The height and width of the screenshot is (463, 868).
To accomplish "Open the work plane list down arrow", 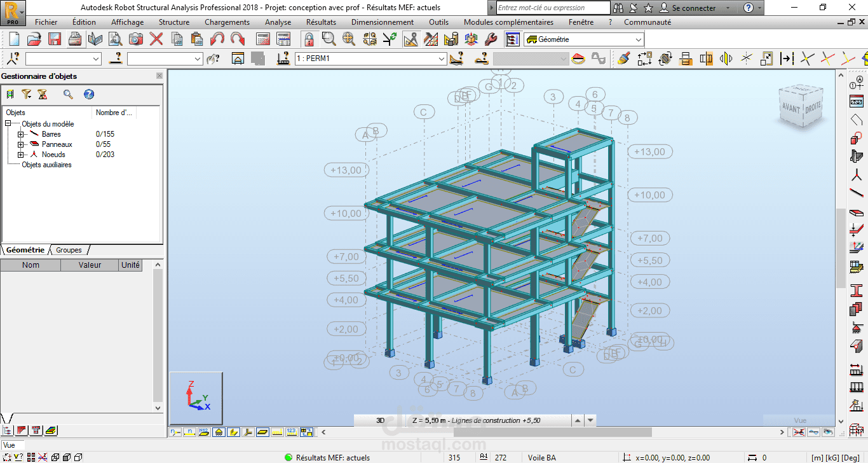I will (x=591, y=420).
